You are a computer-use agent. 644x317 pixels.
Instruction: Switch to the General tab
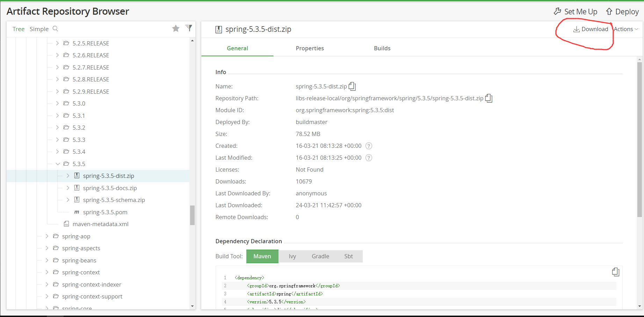pos(238,48)
